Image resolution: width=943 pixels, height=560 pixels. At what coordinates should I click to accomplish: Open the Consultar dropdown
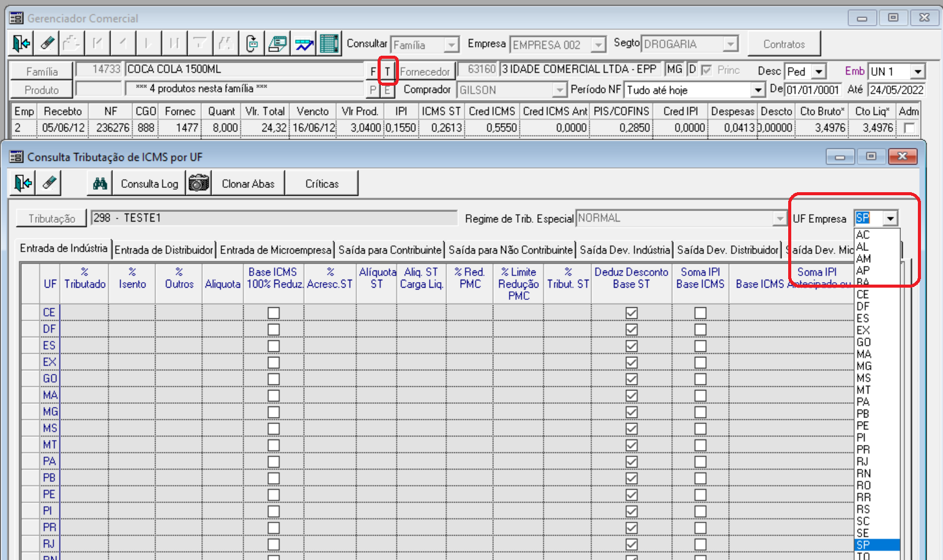pos(451,45)
